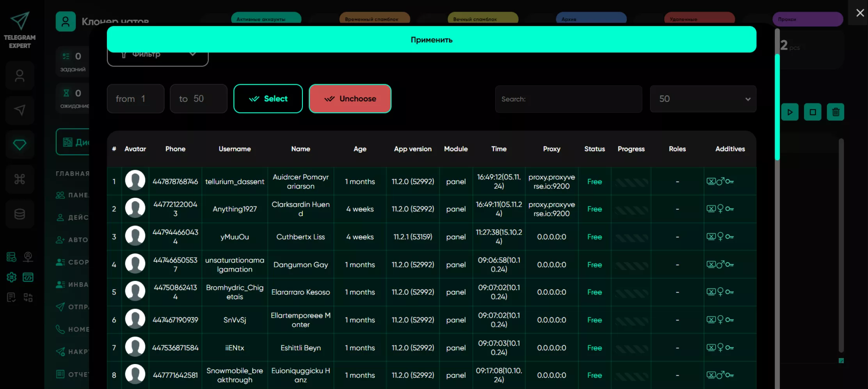Click the Применить apply button
Viewport: 868px width, 389px height.
click(432, 39)
